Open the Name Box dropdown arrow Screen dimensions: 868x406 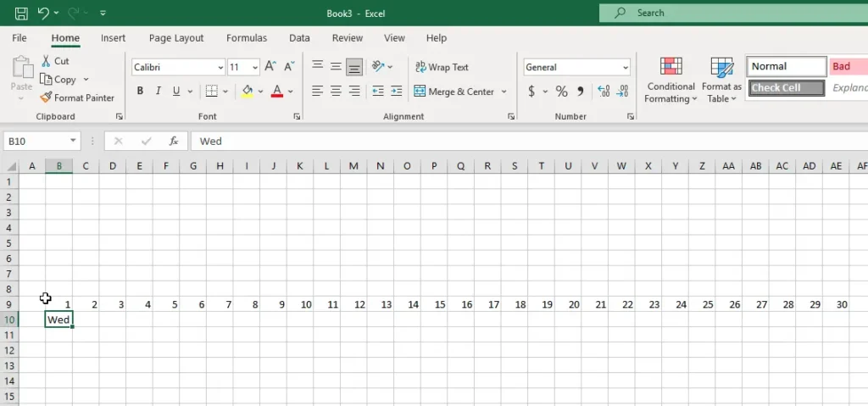pyautogui.click(x=74, y=141)
